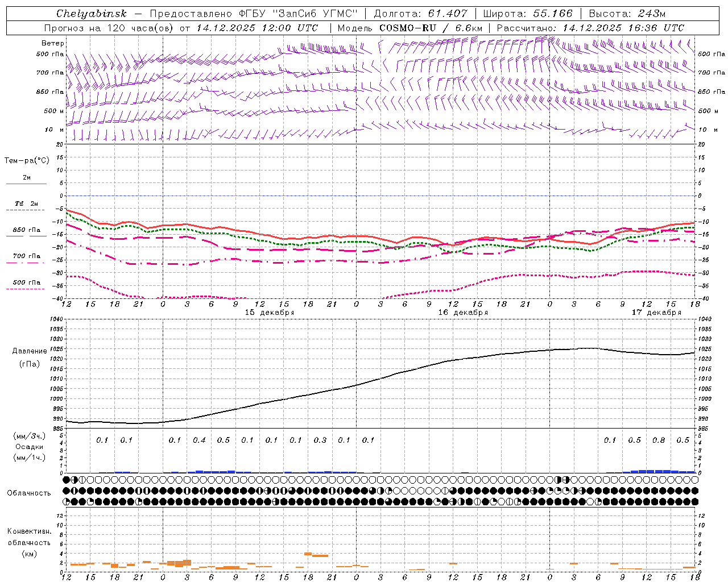Click the 'Ветер' wind panel label

[x=53, y=43]
